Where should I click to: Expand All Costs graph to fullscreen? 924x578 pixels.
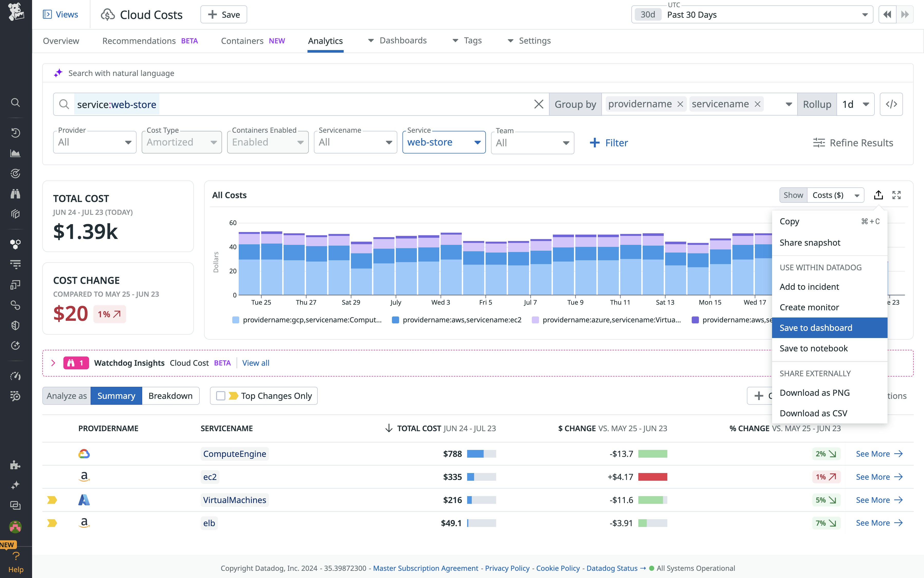(897, 195)
